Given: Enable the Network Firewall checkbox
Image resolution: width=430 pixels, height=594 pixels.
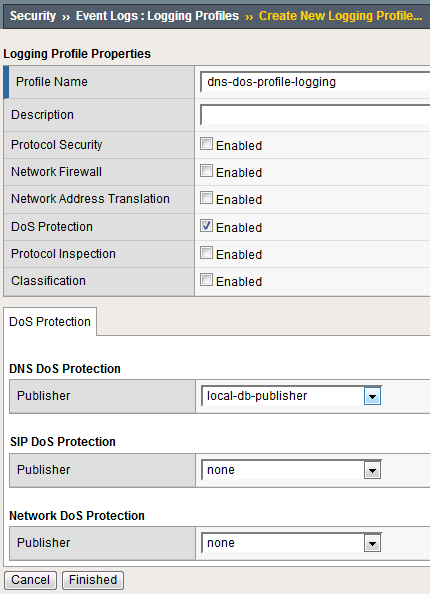Looking at the screenshot, I should tap(206, 171).
